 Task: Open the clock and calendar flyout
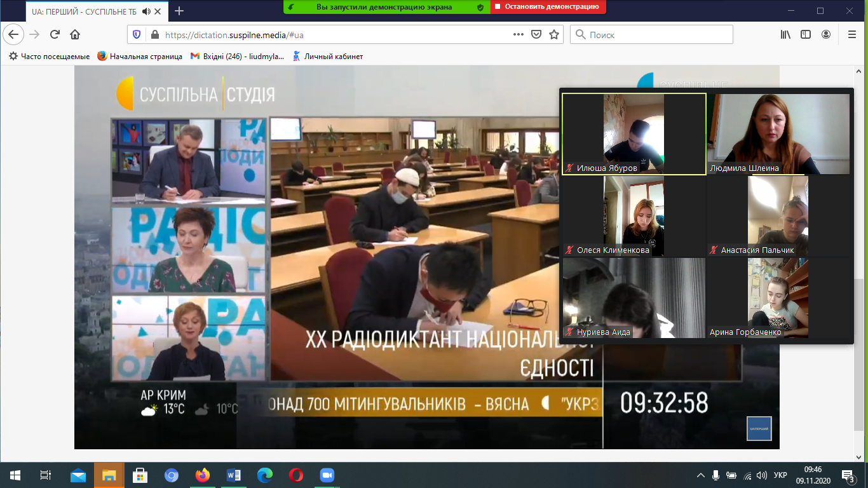[813, 475]
